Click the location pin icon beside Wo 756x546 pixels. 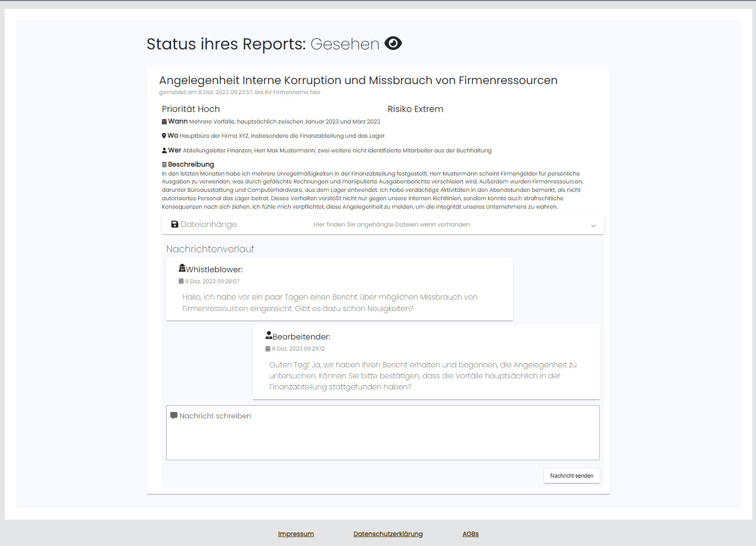click(164, 136)
